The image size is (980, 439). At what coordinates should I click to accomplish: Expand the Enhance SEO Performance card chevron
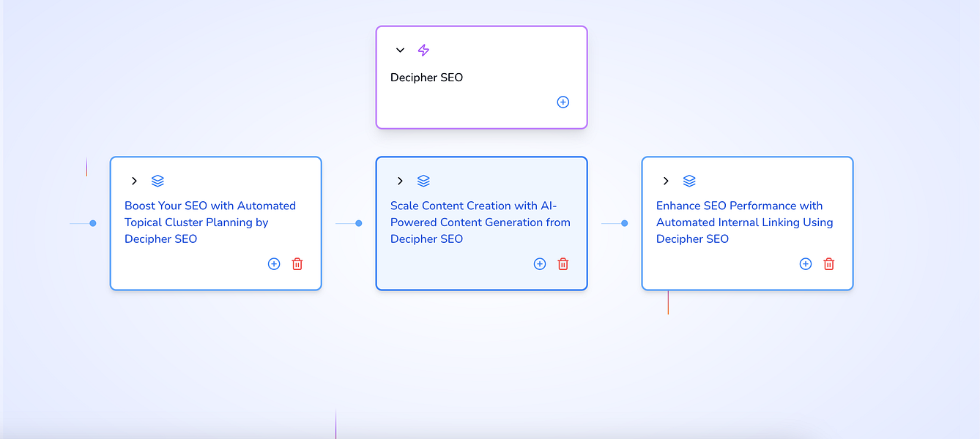pos(666,181)
